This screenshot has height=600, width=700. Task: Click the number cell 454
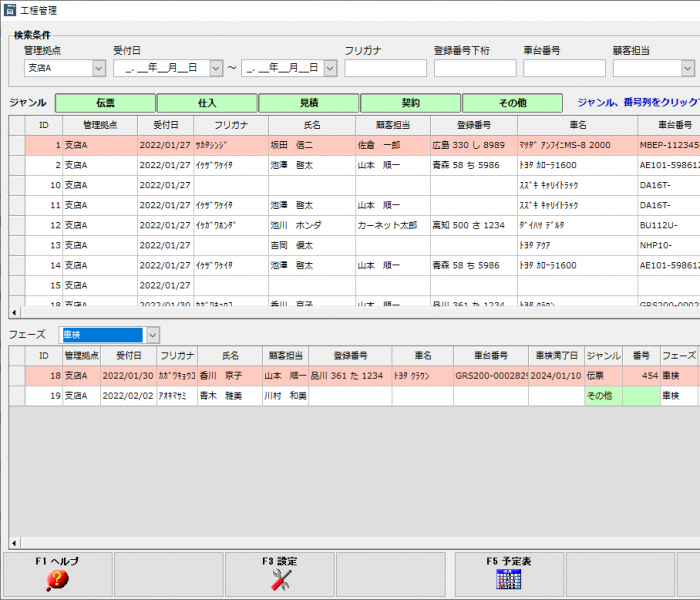tap(641, 376)
